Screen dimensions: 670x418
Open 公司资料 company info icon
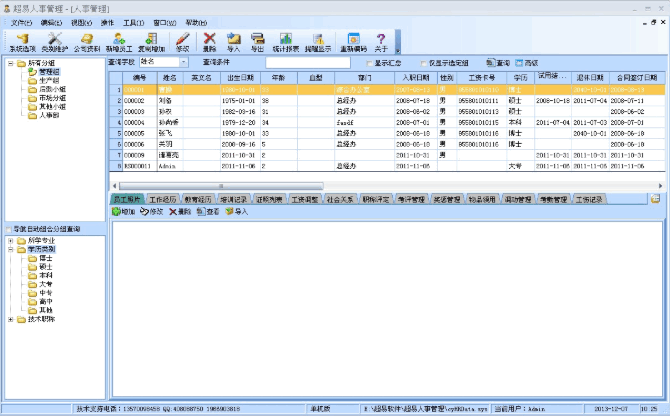(87, 43)
